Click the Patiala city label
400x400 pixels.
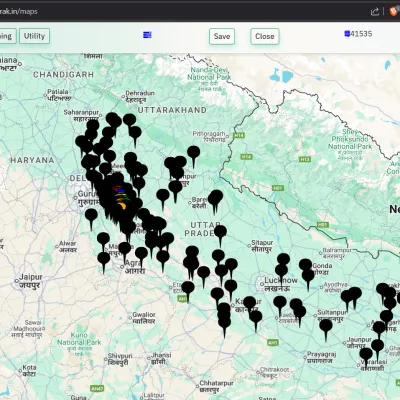click(x=59, y=95)
